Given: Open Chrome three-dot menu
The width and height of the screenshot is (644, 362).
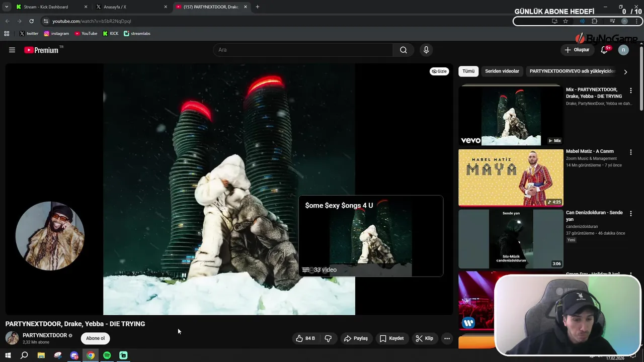Looking at the screenshot, I should click(x=637, y=21).
